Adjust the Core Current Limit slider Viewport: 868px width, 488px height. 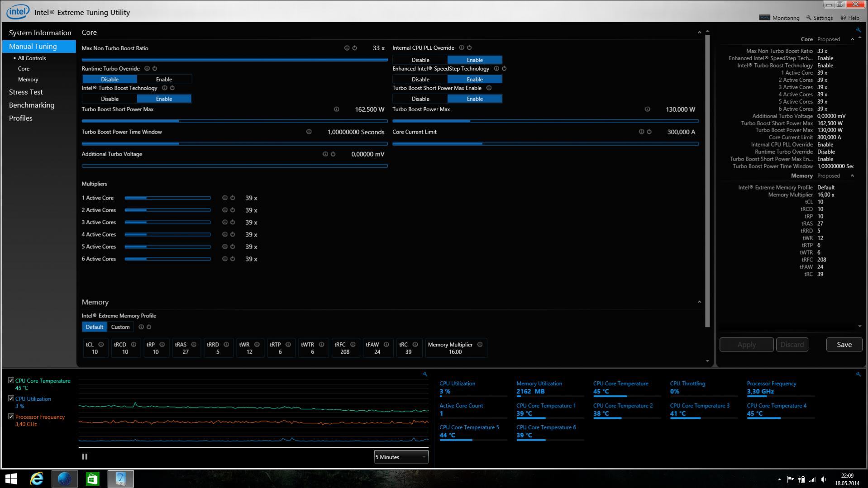pyautogui.click(x=545, y=144)
